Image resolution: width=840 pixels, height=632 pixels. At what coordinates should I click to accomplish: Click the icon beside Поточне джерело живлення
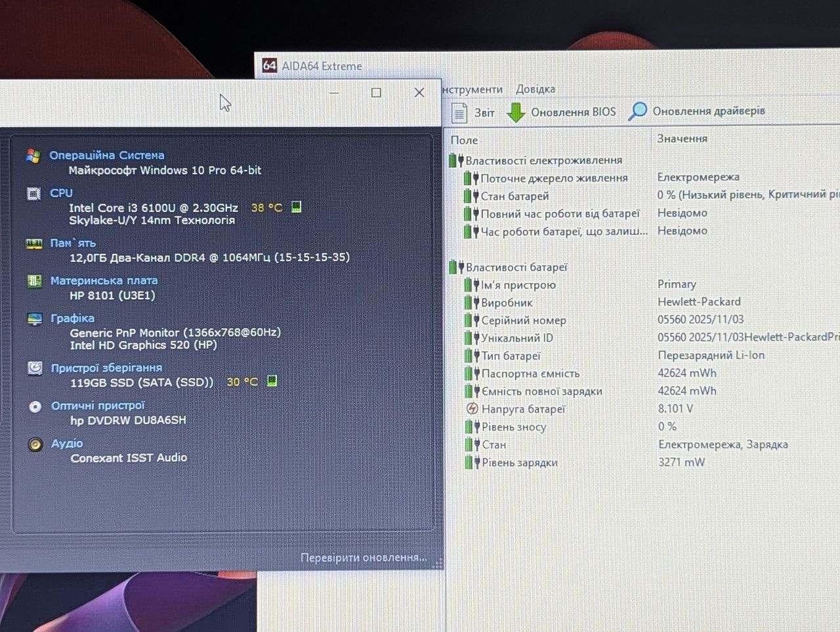pos(471,178)
